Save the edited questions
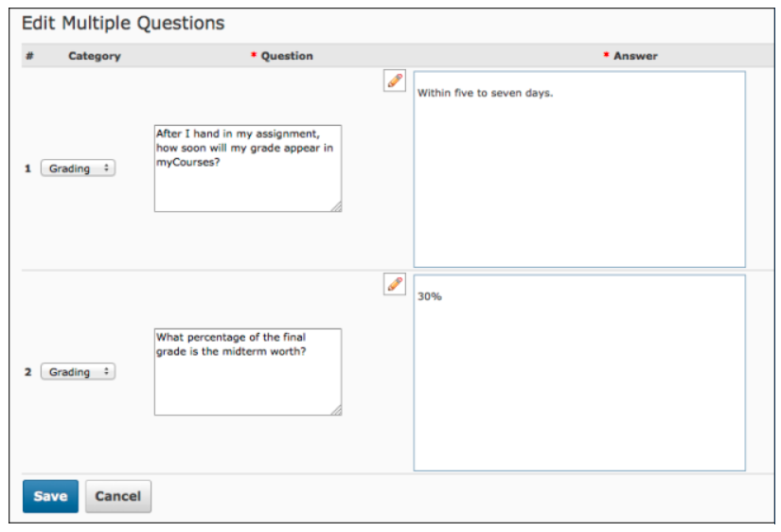The image size is (781, 532). 50,496
